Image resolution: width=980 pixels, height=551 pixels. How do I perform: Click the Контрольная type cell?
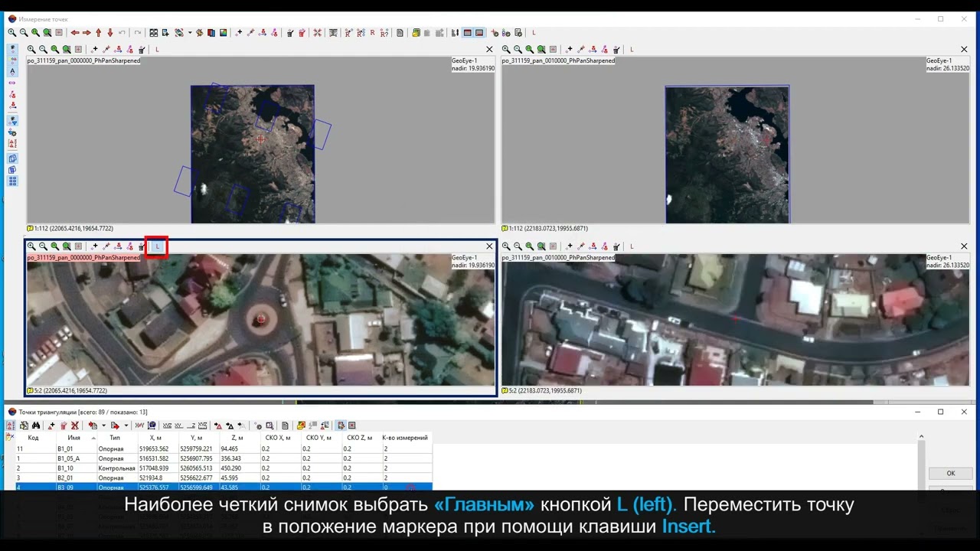116,468
